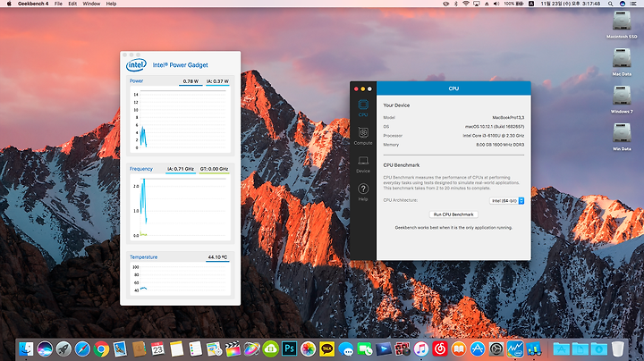Launch Siri from the dock
The image size is (644, 361).
coord(45,349)
